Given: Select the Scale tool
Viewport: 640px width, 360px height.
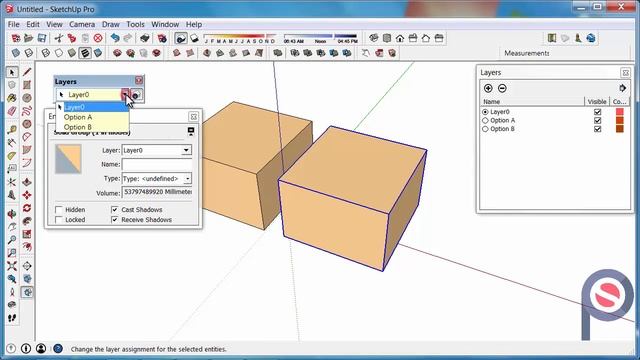Looking at the screenshot, I should [27, 234].
